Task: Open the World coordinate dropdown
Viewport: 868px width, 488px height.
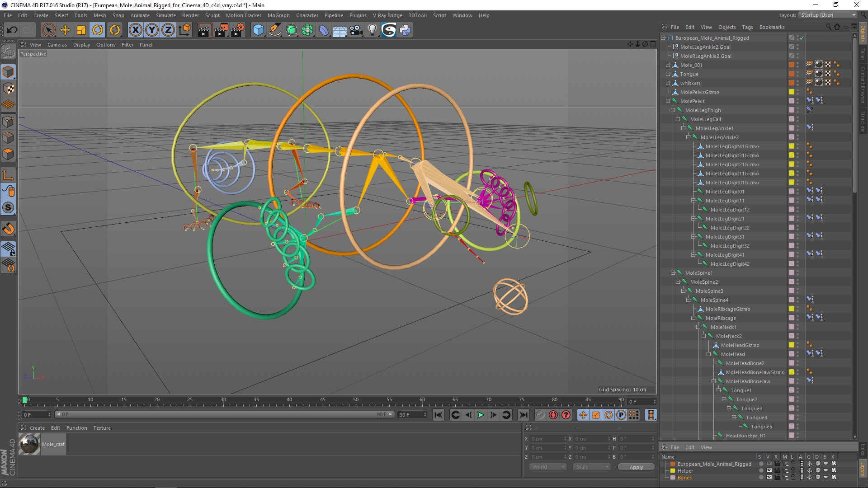Action: tap(548, 467)
